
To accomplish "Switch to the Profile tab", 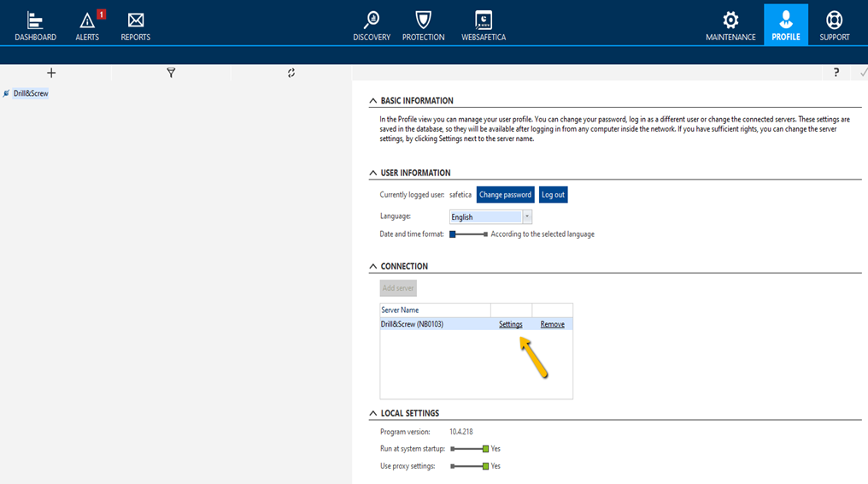I will (786, 25).
